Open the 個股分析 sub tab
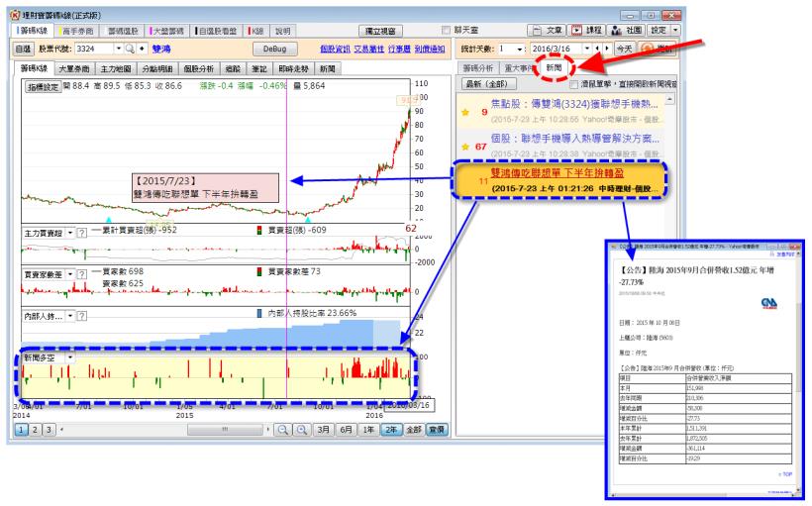Image resolution: width=812 pixels, height=506 pixels. [x=198, y=68]
